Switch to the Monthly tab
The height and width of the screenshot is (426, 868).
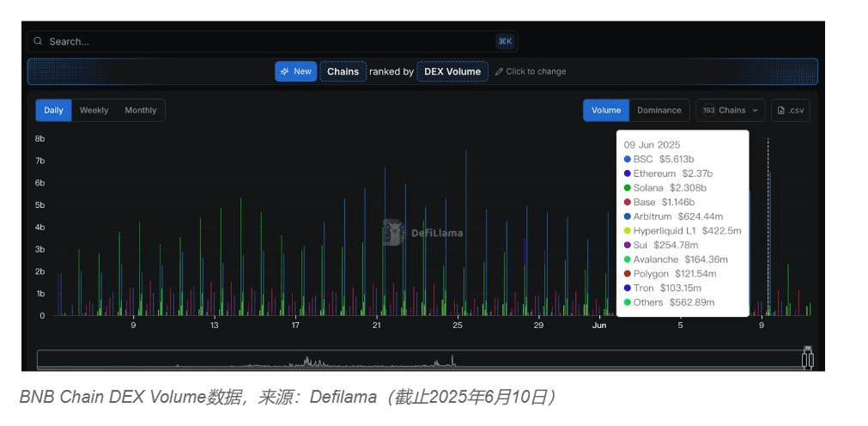141,110
